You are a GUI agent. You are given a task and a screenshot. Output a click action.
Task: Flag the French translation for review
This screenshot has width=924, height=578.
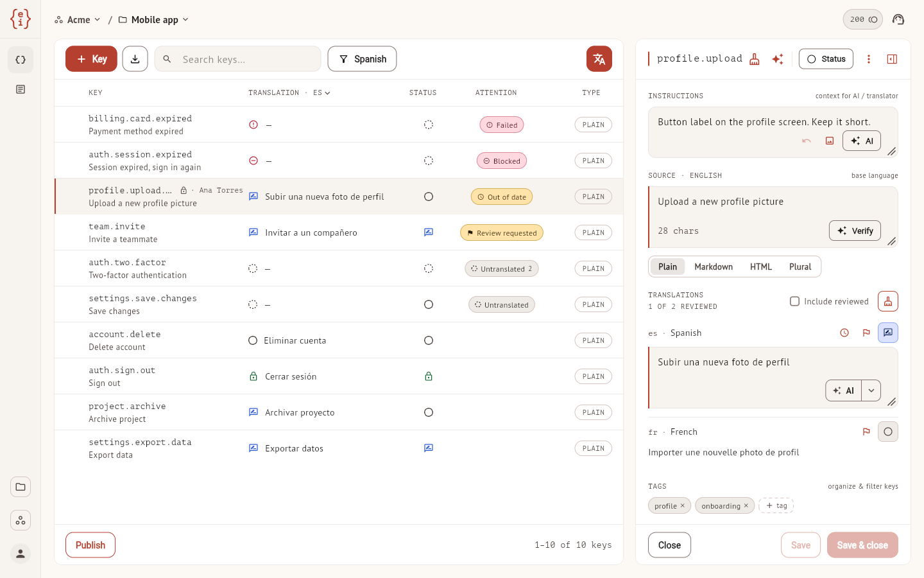(866, 432)
